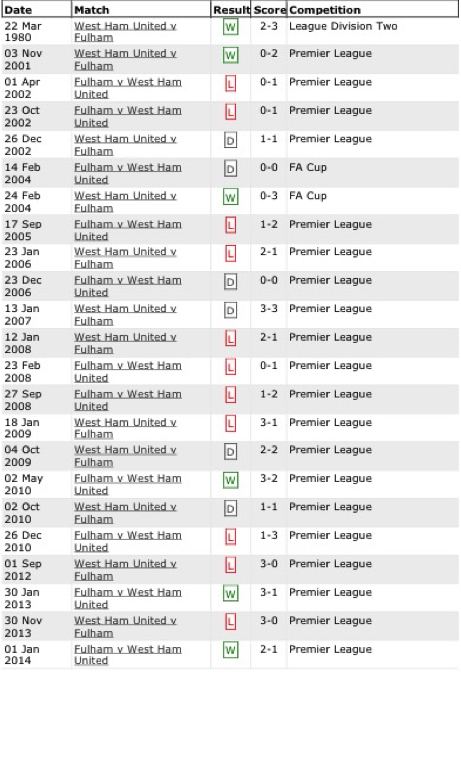
Task: Open the 23 Dec 2006 Fulham v West Ham match
Action: [x=128, y=286]
